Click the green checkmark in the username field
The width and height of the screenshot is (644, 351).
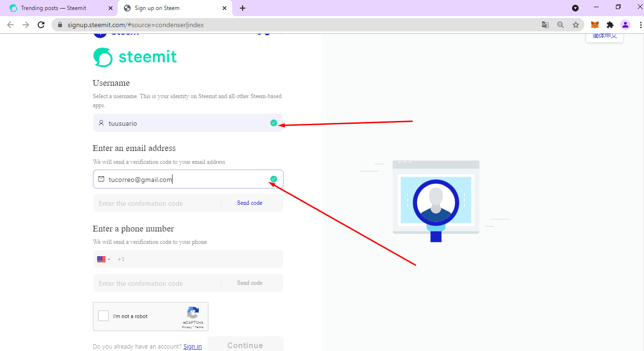pyautogui.click(x=274, y=123)
